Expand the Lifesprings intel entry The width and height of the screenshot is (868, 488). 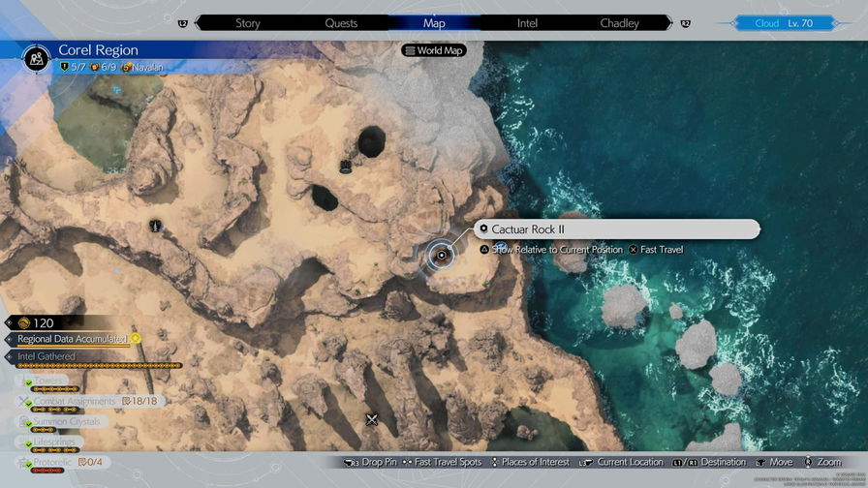(58, 441)
